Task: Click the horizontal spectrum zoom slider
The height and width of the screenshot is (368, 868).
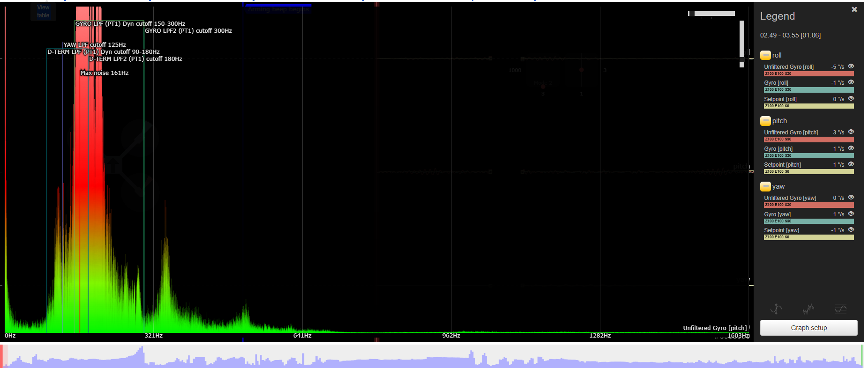Action: (x=712, y=14)
